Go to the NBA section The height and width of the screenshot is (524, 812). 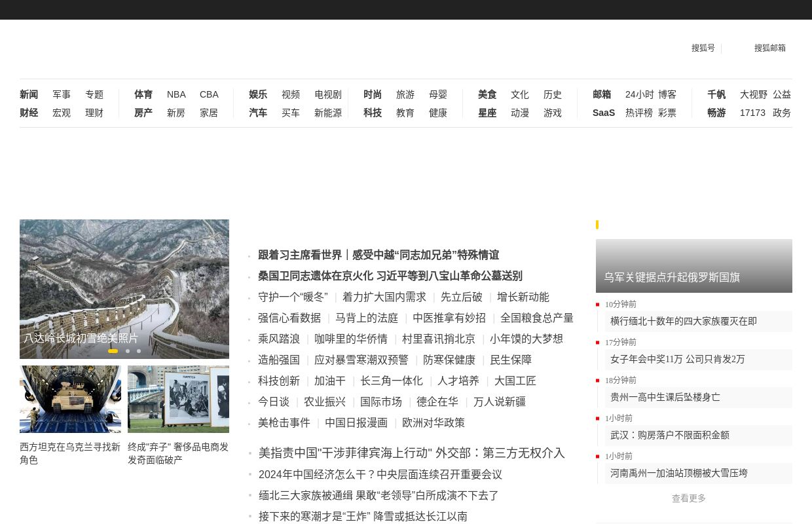176,94
